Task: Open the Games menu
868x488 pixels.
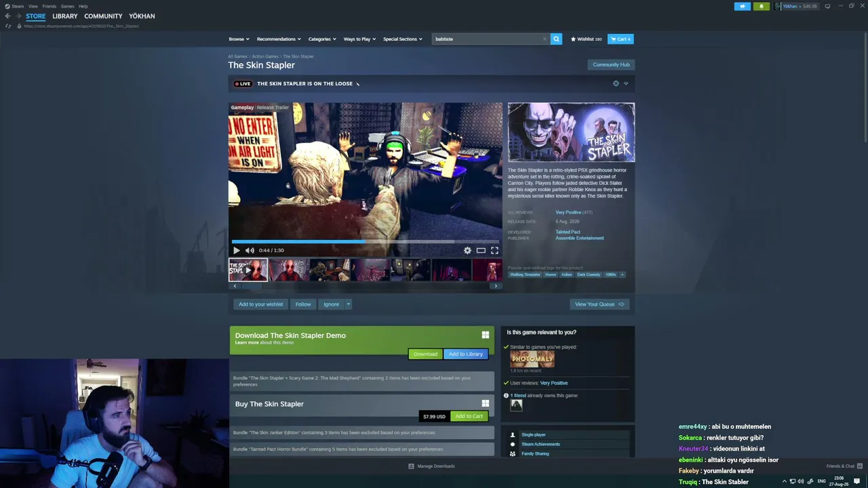Action: 67,6
